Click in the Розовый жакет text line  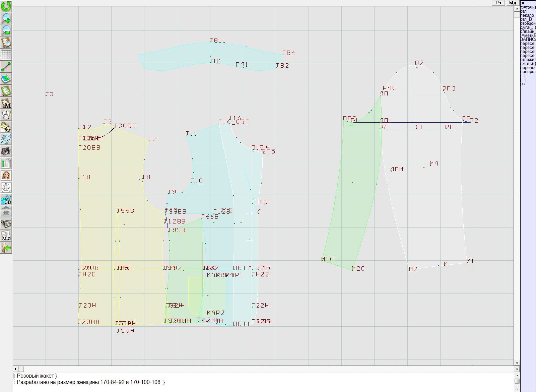[x=37, y=376]
